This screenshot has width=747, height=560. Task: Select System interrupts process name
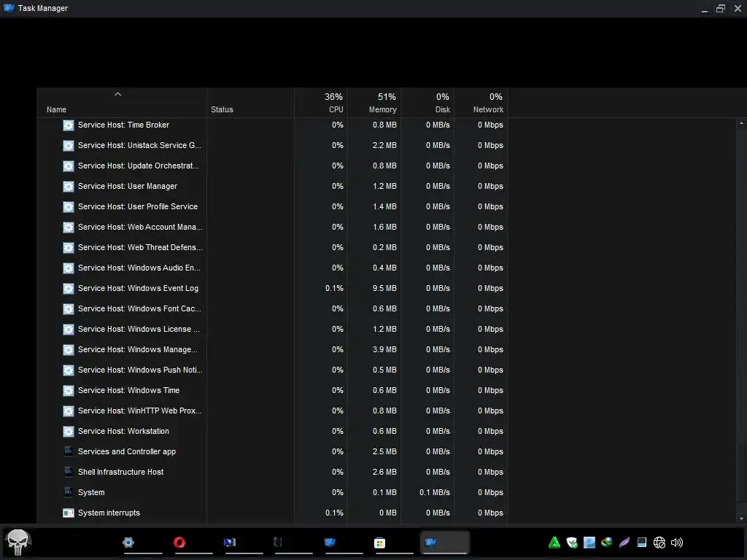(x=109, y=513)
